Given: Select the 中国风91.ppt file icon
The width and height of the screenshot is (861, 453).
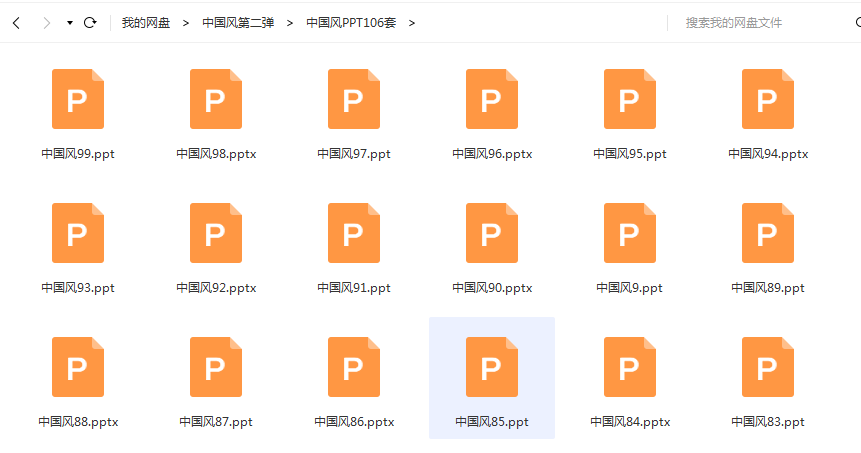Looking at the screenshot, I should tap(354, 233).
